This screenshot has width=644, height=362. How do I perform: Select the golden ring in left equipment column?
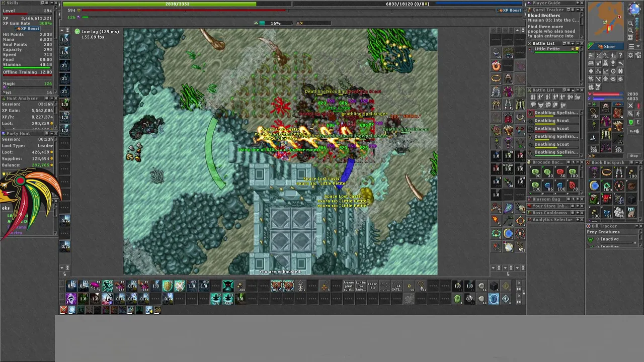tap(496, 78)
